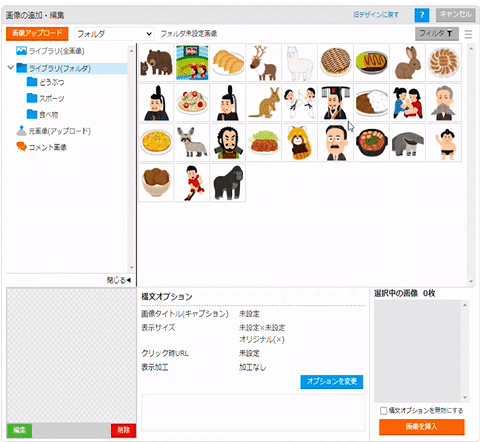Collapse the side panel with 閉じる
This screenshot has height=442, width=480.
119,280
